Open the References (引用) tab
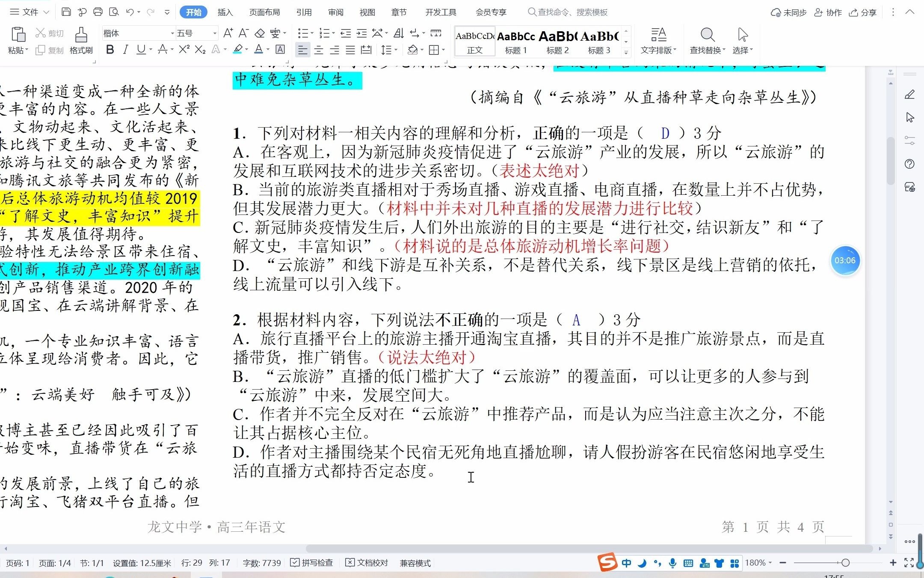The image size is (924, 578). (x=304, y=12)
